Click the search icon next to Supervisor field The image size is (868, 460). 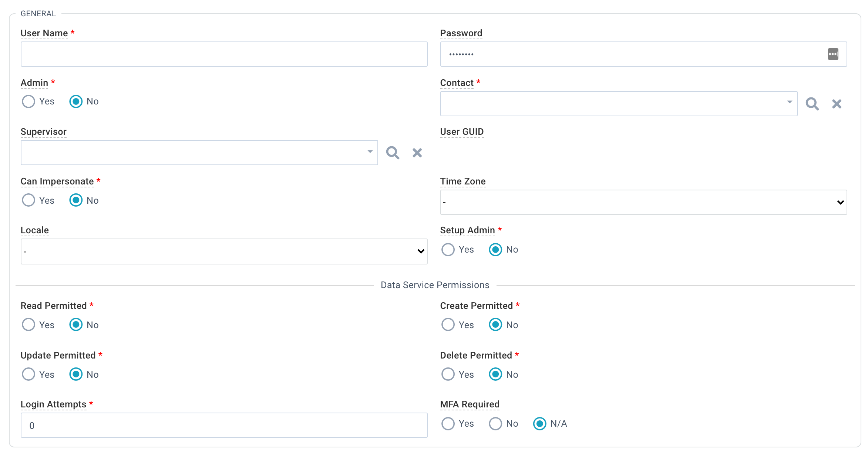[393, 152]
